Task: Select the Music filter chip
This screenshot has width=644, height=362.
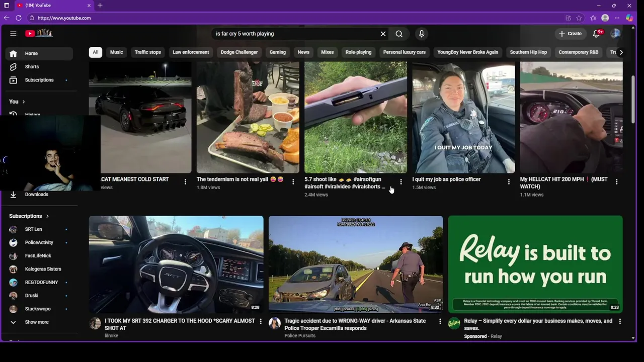Action: 116,52
